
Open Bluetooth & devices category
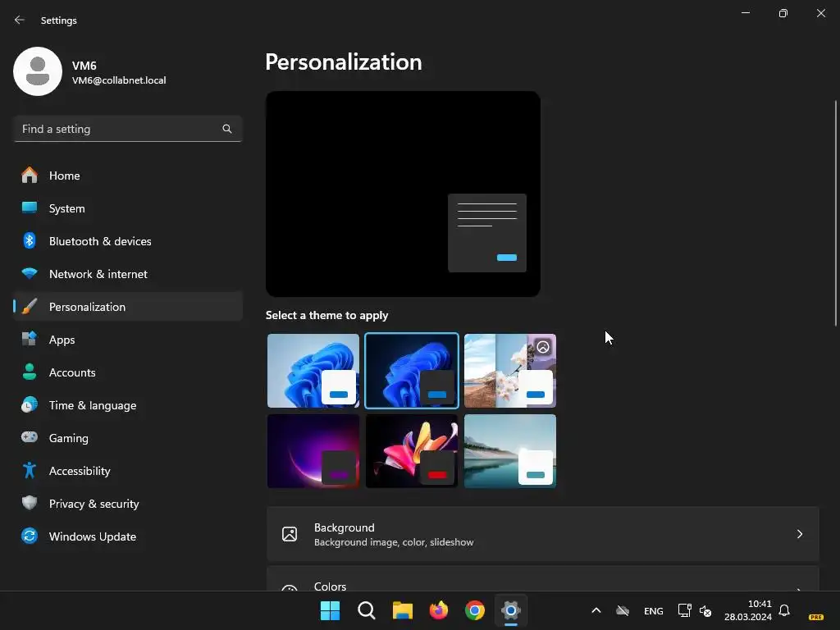(x=100, y=241)
